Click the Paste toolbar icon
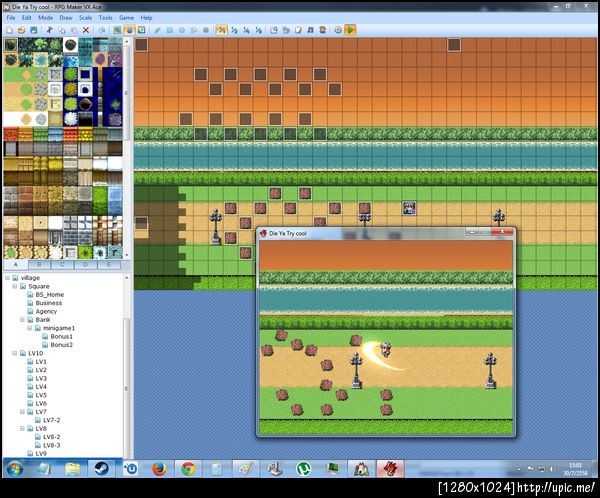This screenshot has height=498, width=600. [74, 30]
